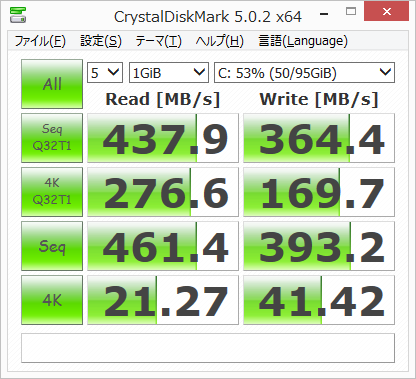Select the Seq Q32T1 write result 364.4
Viewport: 416px width, 379px height.
coord(319,138)
